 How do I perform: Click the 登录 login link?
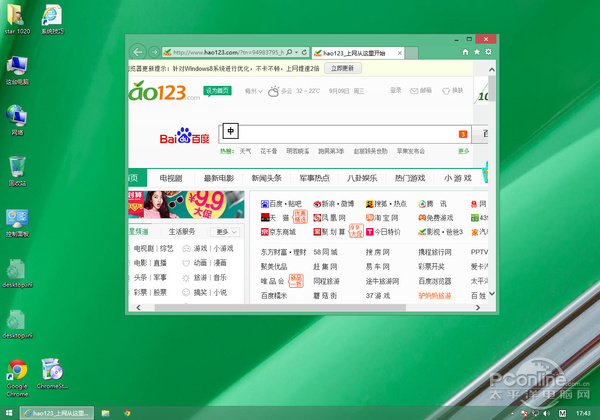point(396,90)
